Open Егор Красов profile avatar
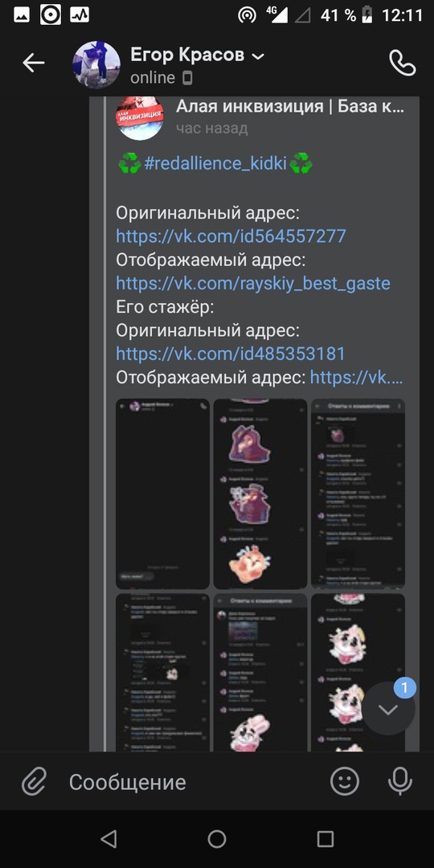This screenshot has width=434, height=868. (97, 63)
